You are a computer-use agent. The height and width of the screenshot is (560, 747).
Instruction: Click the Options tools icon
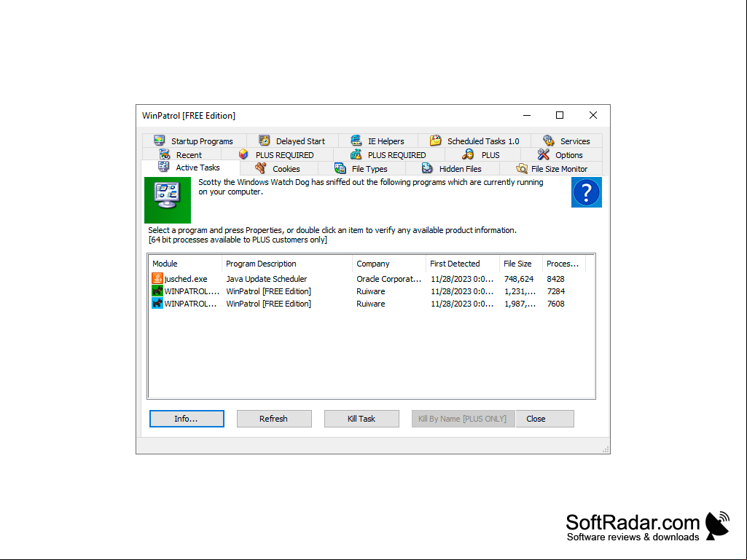tap(543, 154)
